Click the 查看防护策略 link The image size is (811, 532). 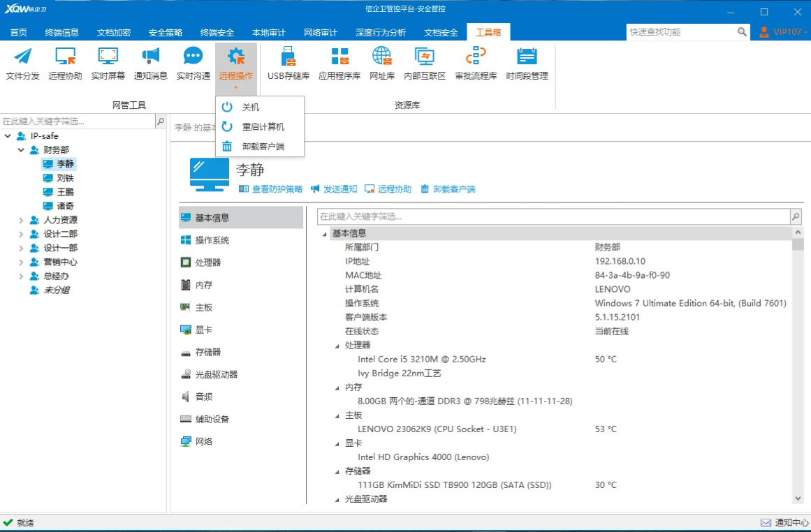click(270, 189)
